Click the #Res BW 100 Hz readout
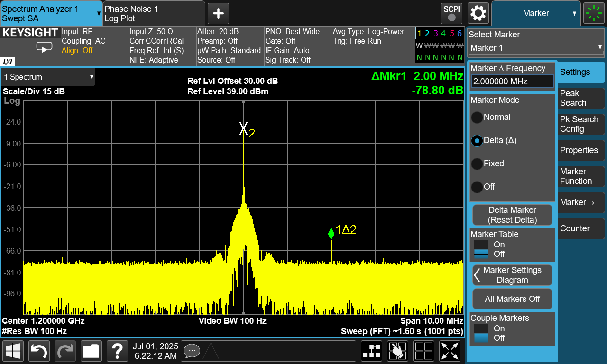Image resolution: width=607 pixels, height=364 pixels. point(34,331)
